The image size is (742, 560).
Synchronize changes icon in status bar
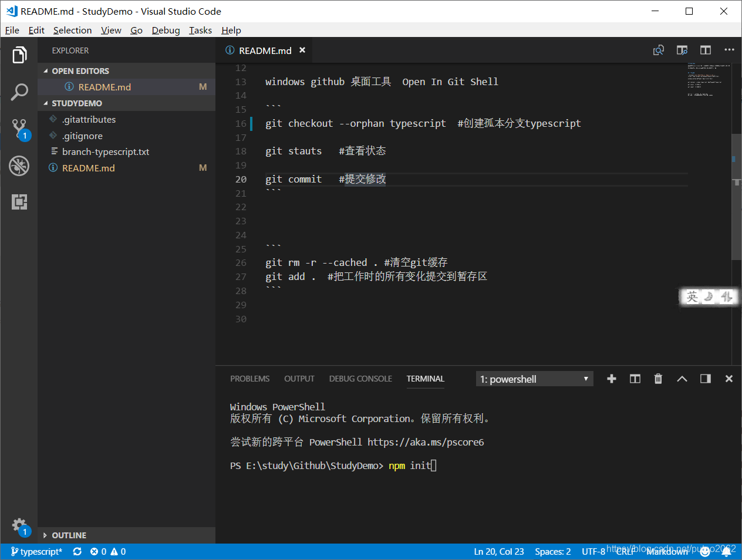tap(77, 552)
